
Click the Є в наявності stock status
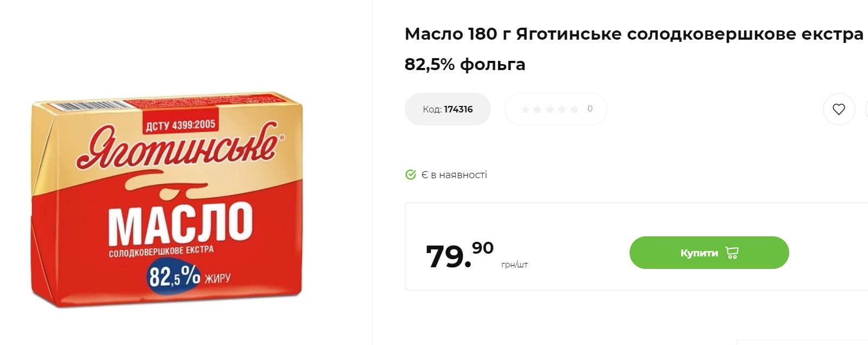[454, 174]
